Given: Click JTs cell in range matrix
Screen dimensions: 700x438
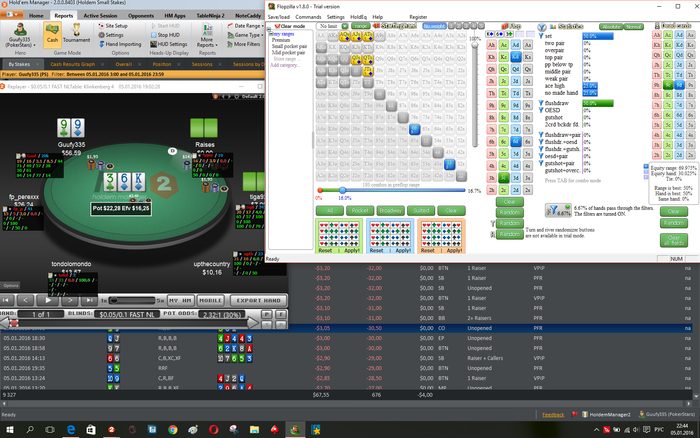Looking at the screenshot, I should pyautogui.click(x=368, y=71).
